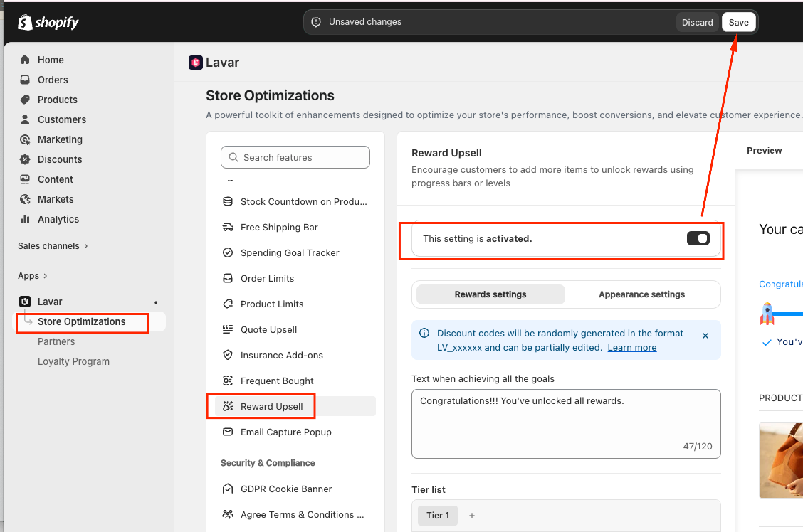Click the Customers person icon

pyautogui.click(x=25, y=119)
